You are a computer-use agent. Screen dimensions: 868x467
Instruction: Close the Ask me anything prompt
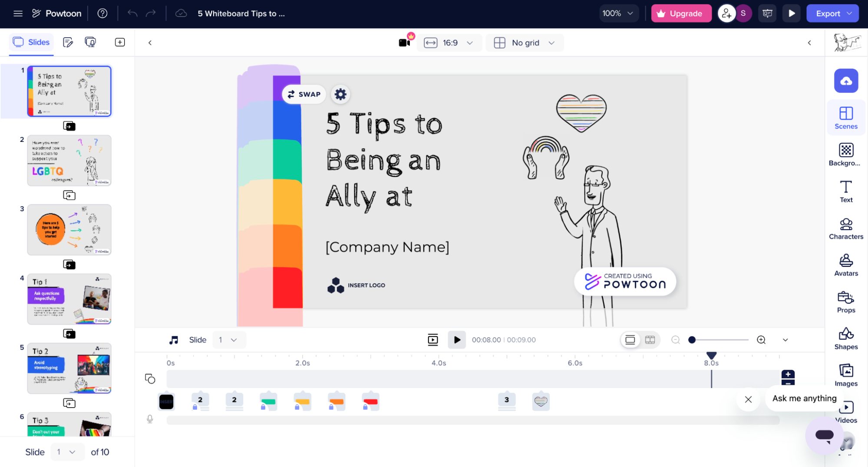(748, 399)
